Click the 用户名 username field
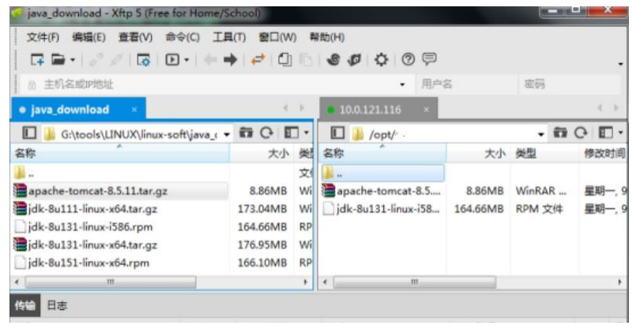 point(466,85)
